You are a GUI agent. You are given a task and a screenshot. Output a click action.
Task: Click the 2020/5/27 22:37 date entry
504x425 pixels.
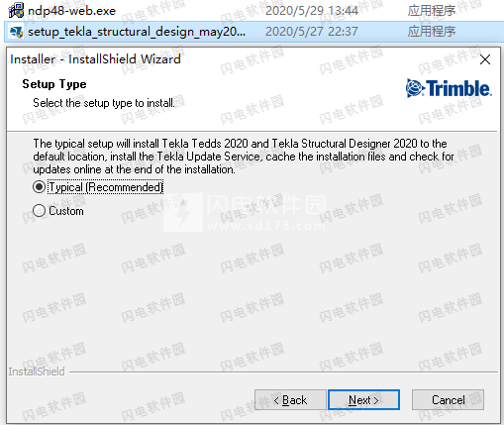click(x=312, y=32)
